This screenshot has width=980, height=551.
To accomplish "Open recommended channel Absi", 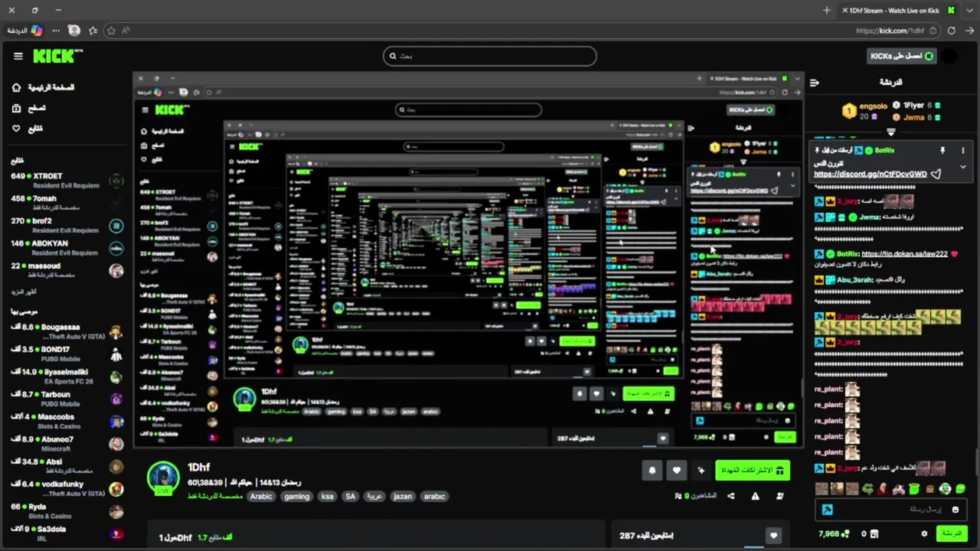I will (x=67, y=466).
